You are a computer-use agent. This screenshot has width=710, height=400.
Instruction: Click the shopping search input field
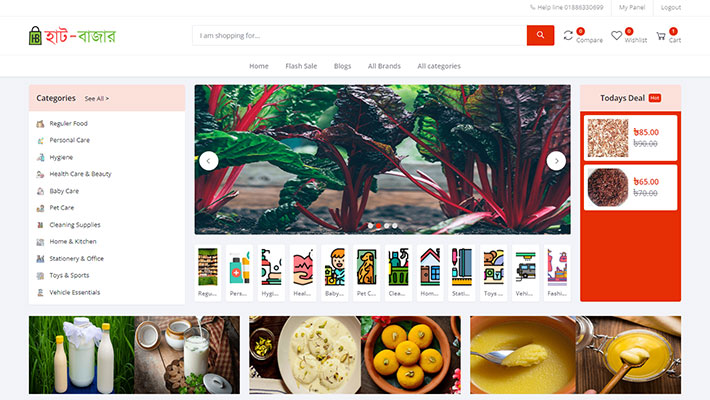(x=360, y=35)
